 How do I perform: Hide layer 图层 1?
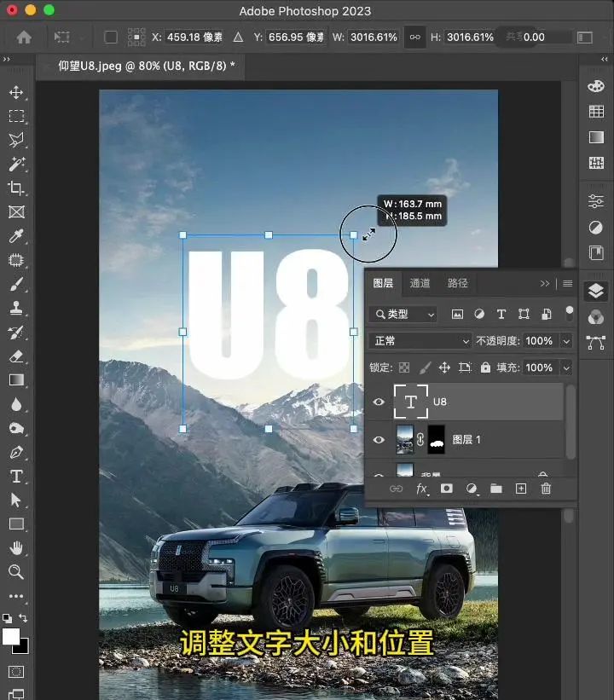click(x=379, y=440)
